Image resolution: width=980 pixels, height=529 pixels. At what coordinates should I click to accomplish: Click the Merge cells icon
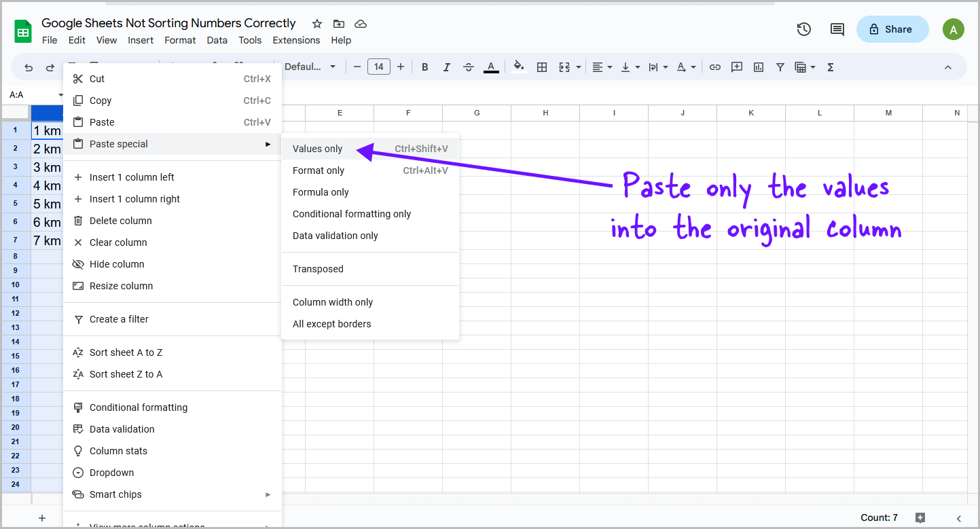point(564,67)
